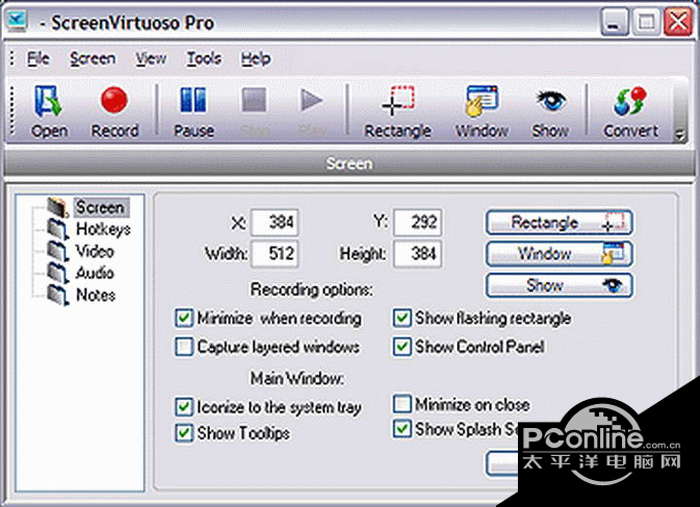Uncheck Minimize when recording
The image size is (700, 507).
tap(183, 318)
